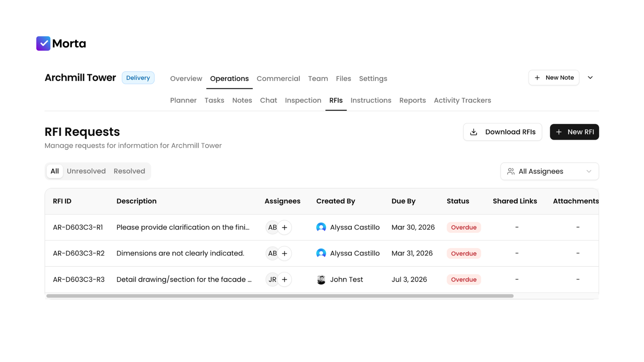Click 'Please provide clarification' description
The image size is (644, 362).
[x=183, y=227]
